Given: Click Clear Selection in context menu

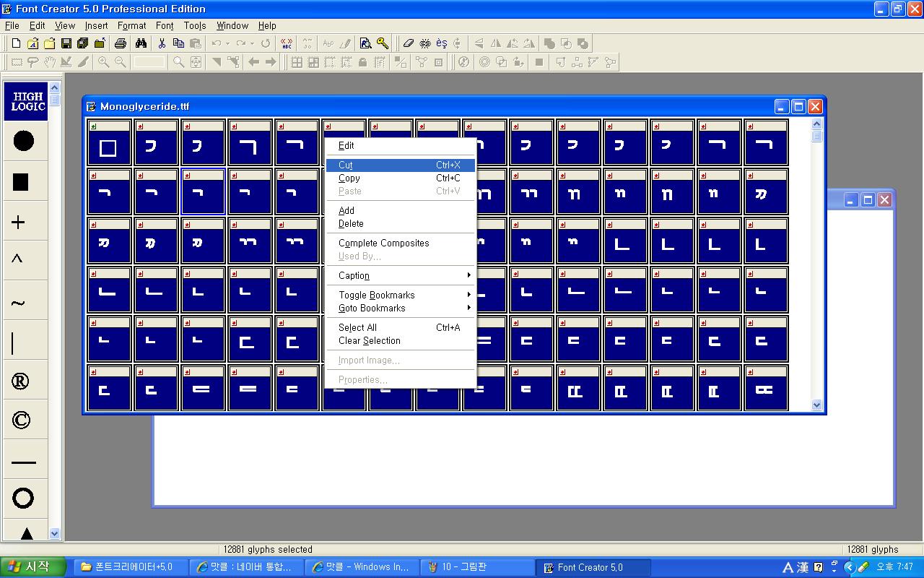Looking at the screenshot, I should point(369,340).
